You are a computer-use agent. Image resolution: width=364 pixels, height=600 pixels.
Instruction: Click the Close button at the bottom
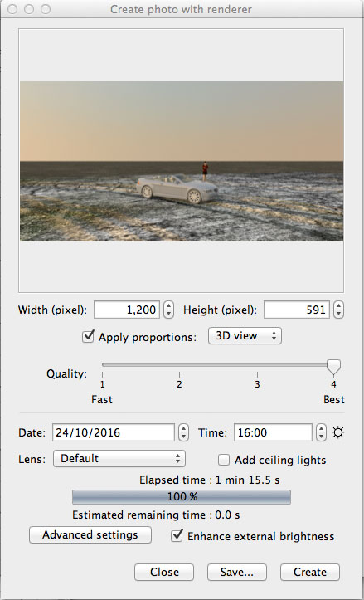(x=164, y=572)
